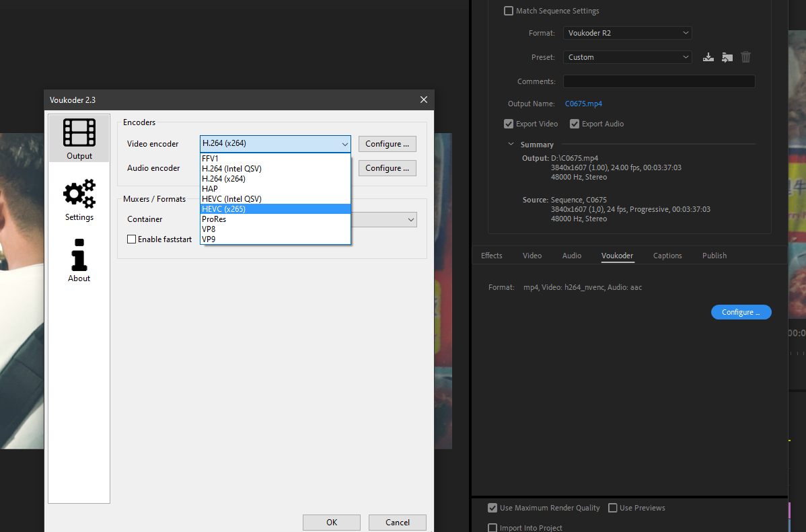Enable the faststart checkbox
The width and height of the screenshot is (806, 532).
click(132, 239)
